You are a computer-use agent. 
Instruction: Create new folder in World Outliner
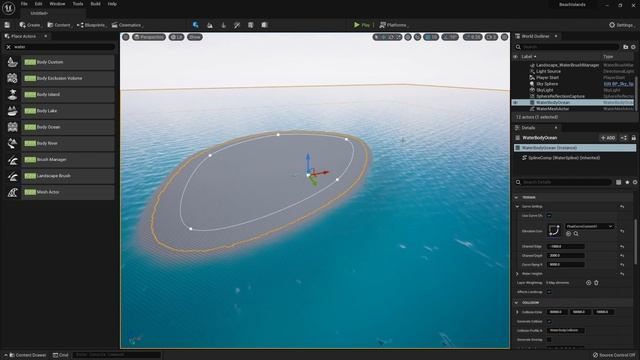tap(625, 47)
